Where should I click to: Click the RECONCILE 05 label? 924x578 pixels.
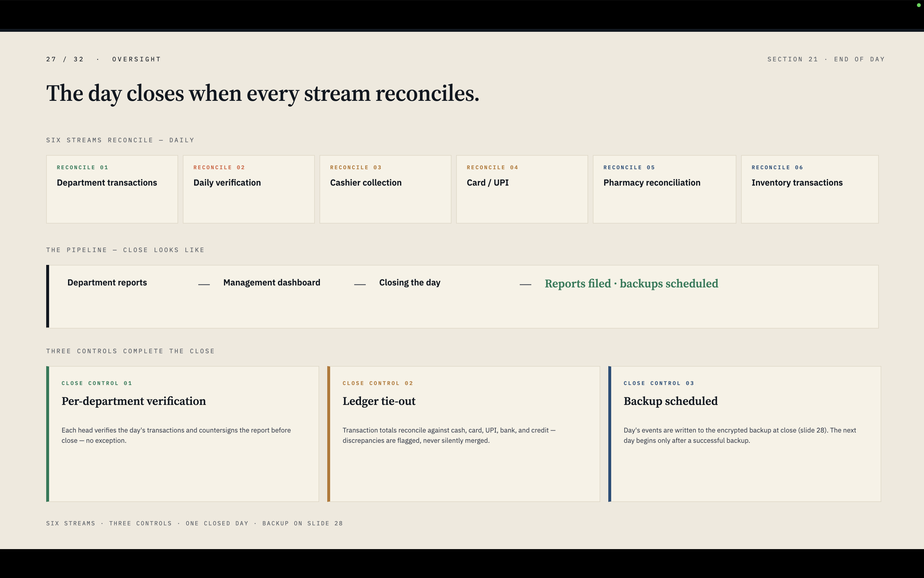click(x=629, y=167)
